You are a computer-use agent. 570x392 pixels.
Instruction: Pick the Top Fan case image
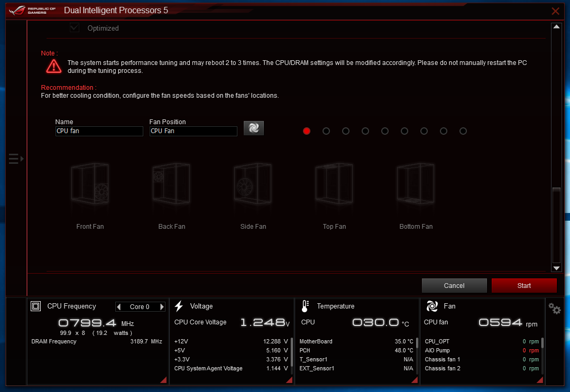[334, 183]
